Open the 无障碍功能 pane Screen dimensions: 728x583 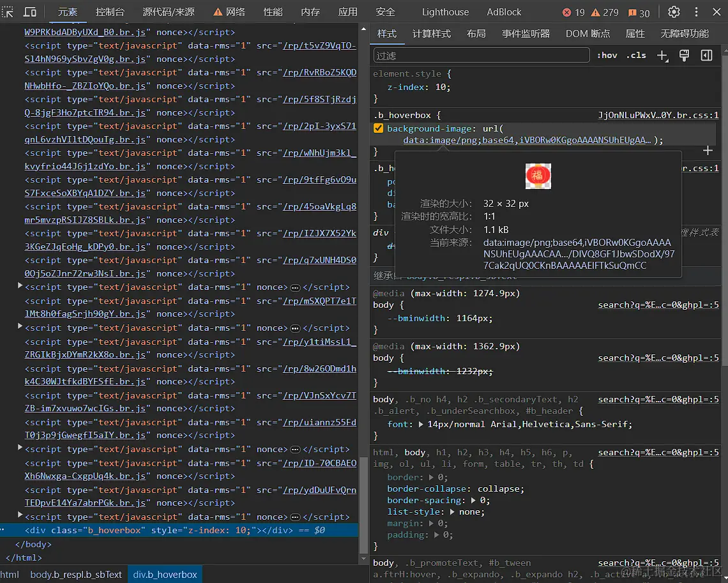point(685,33)
